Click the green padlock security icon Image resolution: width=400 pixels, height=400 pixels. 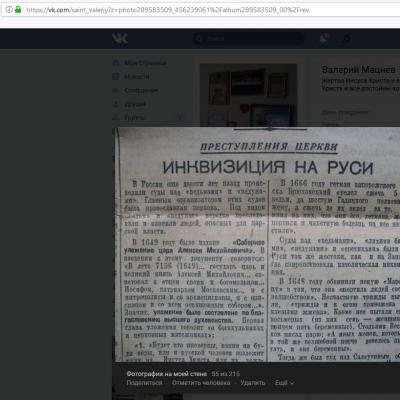[x=18, y=10]
